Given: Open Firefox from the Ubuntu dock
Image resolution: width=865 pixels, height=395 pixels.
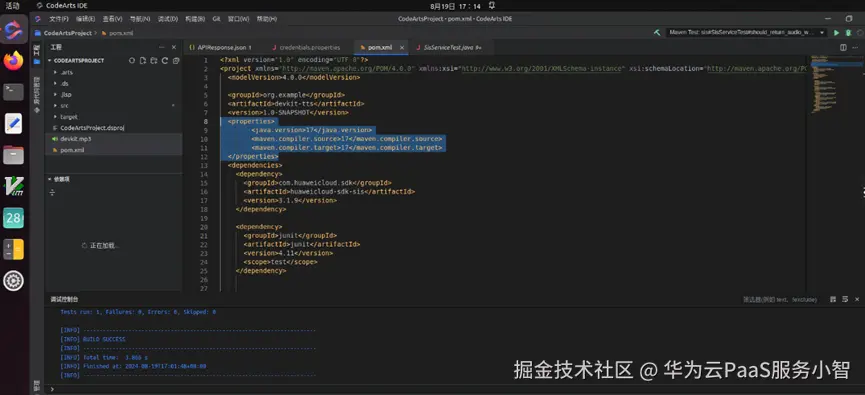Looking at the screenshot, I should (13, 60).
